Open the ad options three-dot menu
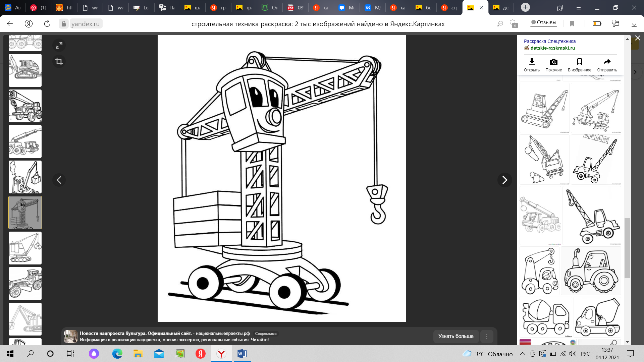The width and height of the screenshot is (644, 362). point(487,336)
